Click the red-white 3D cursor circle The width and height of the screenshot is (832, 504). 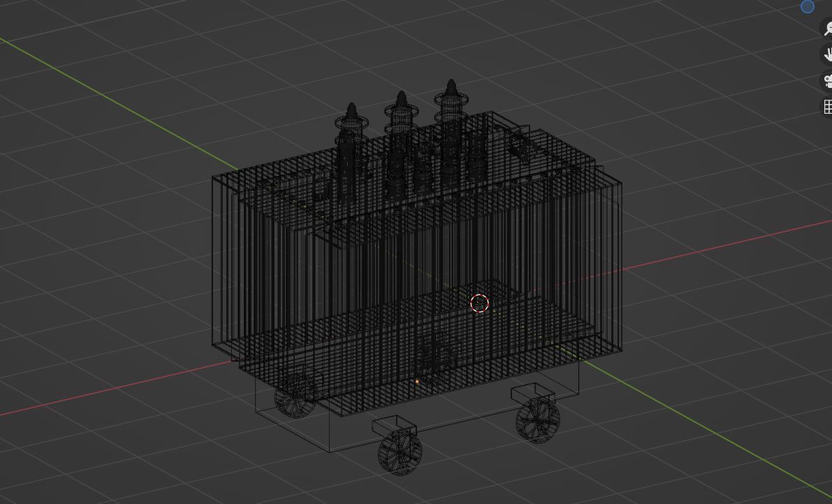[x=480, y=304]
